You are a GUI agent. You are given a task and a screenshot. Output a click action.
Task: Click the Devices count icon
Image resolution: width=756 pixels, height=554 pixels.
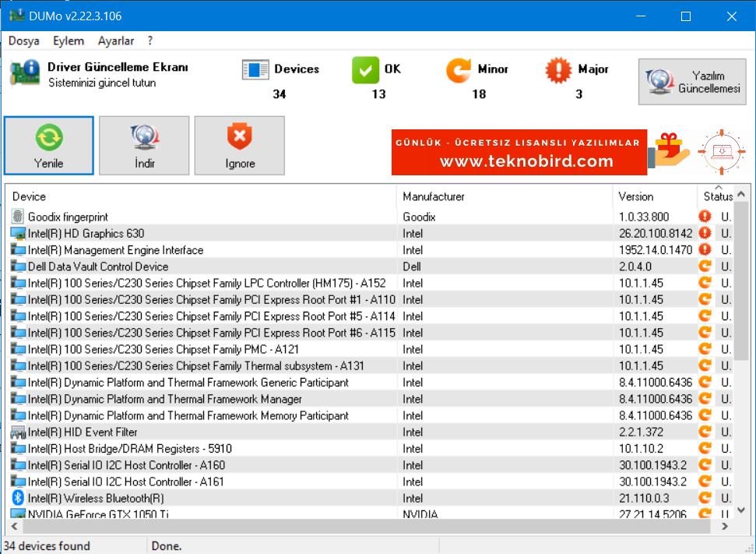(255, 70)
